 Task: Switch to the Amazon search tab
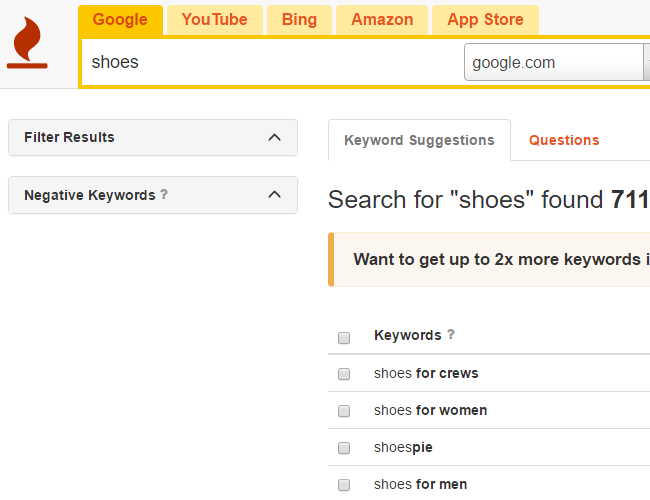click(382, 20)
